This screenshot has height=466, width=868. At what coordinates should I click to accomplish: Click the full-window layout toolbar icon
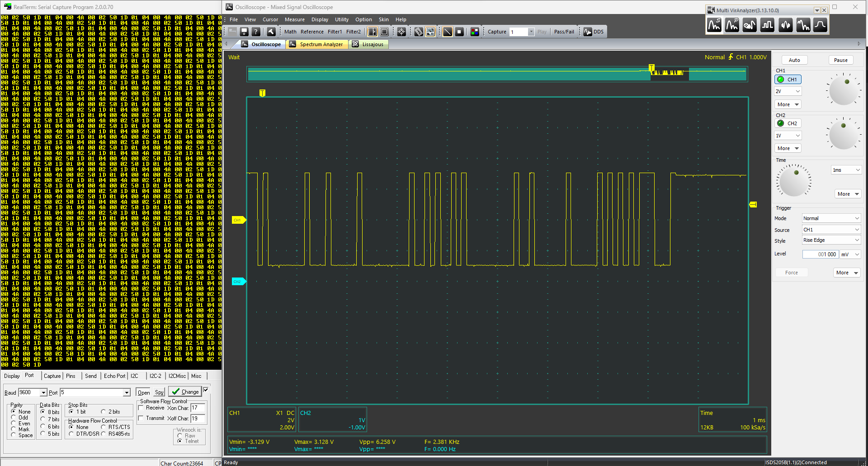click(x=384, y=32)
